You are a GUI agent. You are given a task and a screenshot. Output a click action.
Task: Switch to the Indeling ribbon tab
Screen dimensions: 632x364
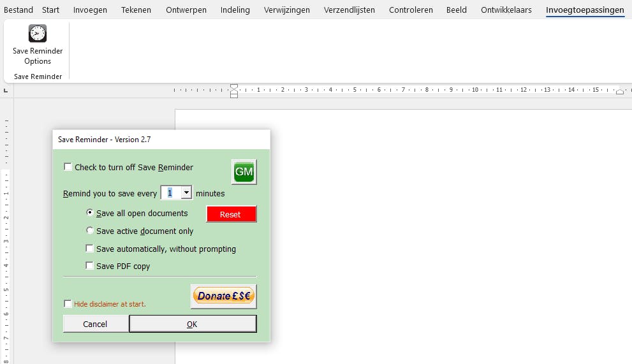tap(235, 10)
